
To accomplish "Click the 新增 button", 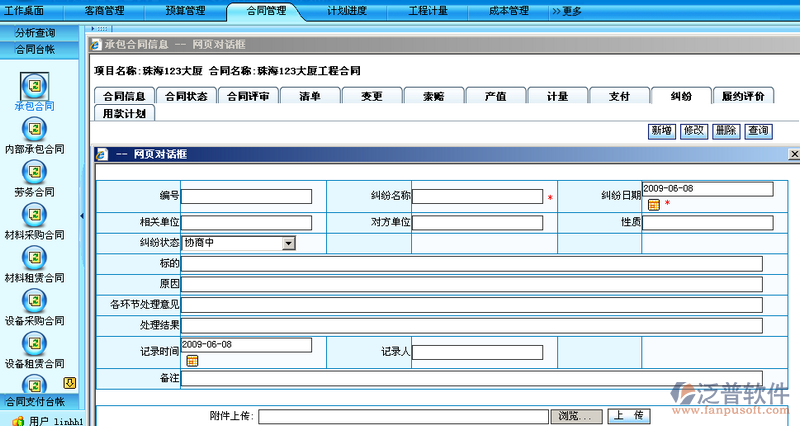I will (661, 131).
